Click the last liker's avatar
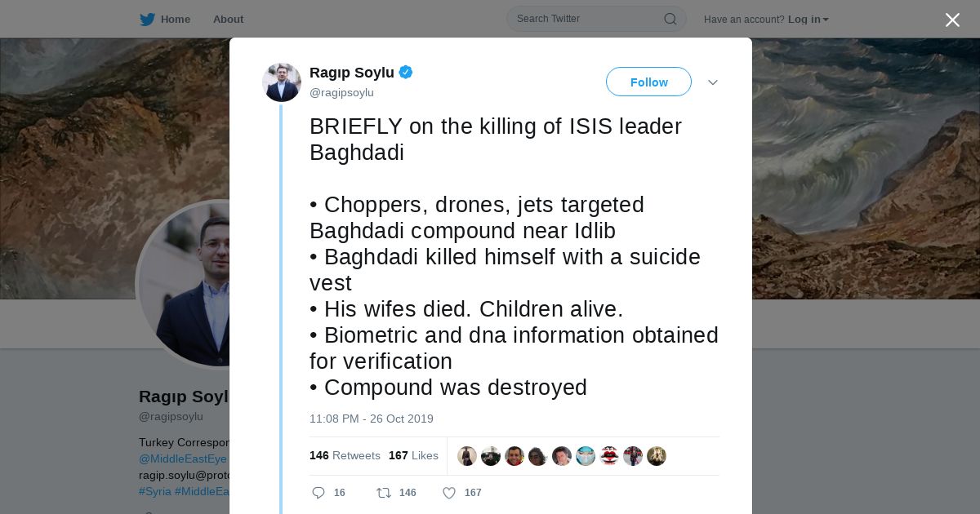The height and width of the screenshot is (514, 980). point(657,456)
